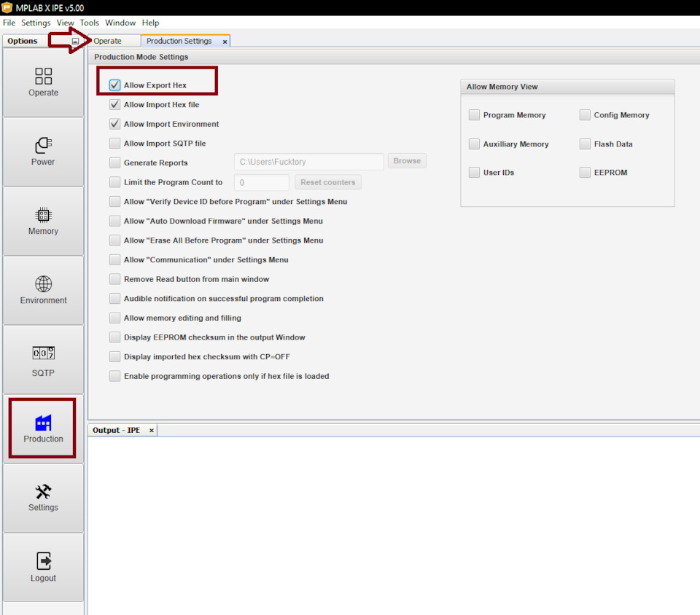
Task: Check User IDs view checkbox
Action: pos(474,173)
